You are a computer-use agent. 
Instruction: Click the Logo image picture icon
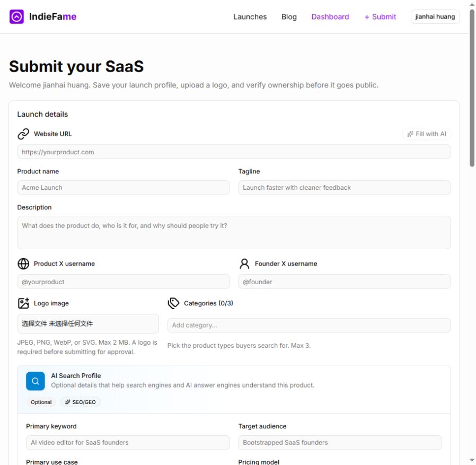click(x=23, y=303)
